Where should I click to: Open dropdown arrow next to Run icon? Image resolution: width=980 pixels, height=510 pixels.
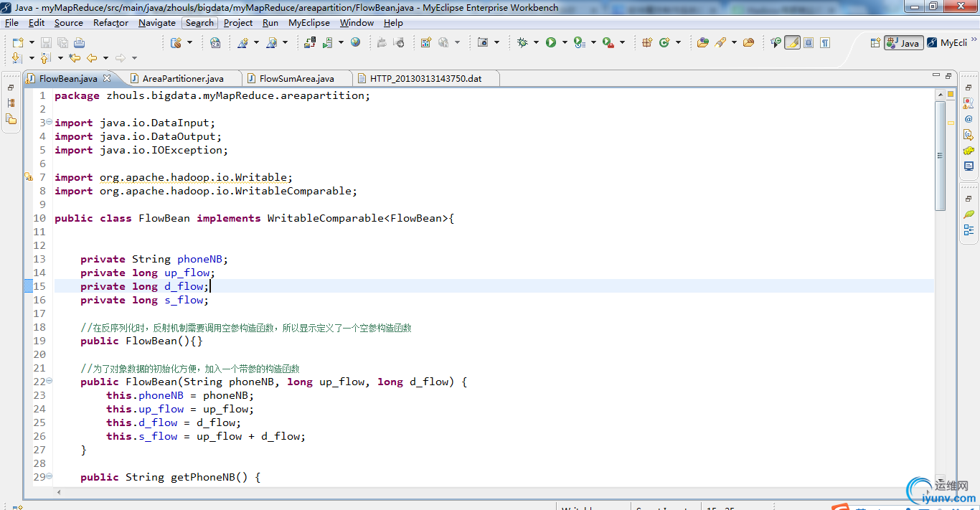(565, 43)
